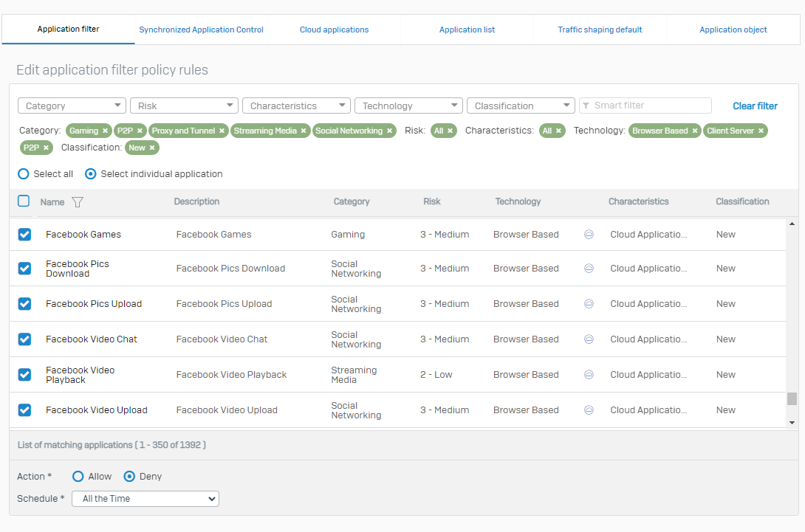Remove the Gaming category filter tag

pos(106,131)
